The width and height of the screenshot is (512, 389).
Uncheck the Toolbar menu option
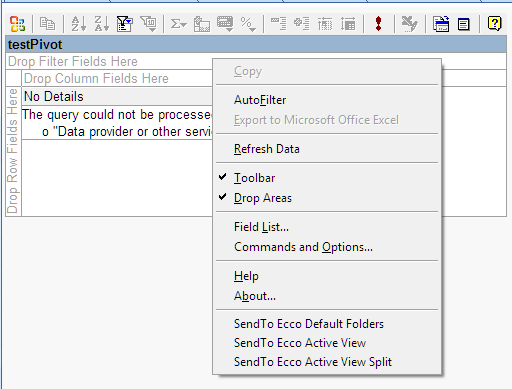[327, 178]
